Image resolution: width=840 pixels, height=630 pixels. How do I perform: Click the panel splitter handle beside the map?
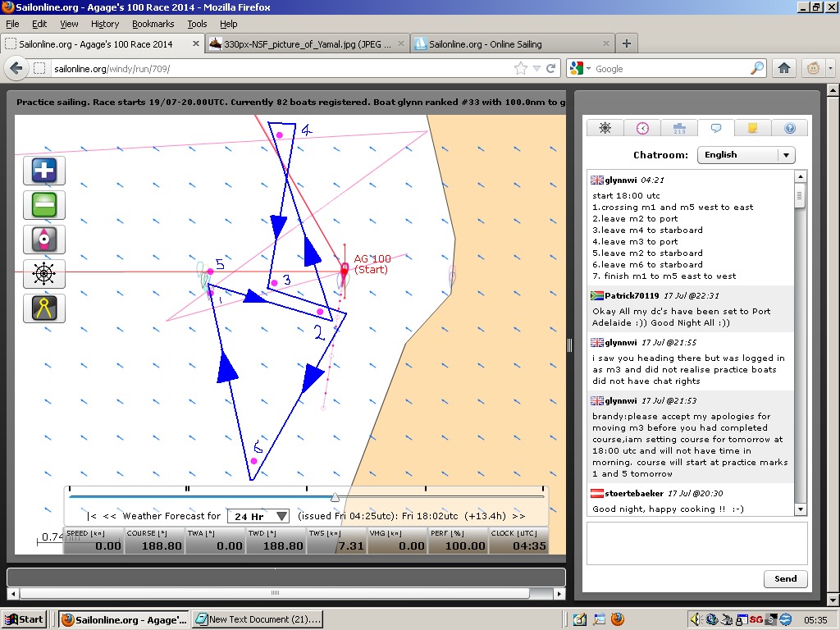pos(569,345)
